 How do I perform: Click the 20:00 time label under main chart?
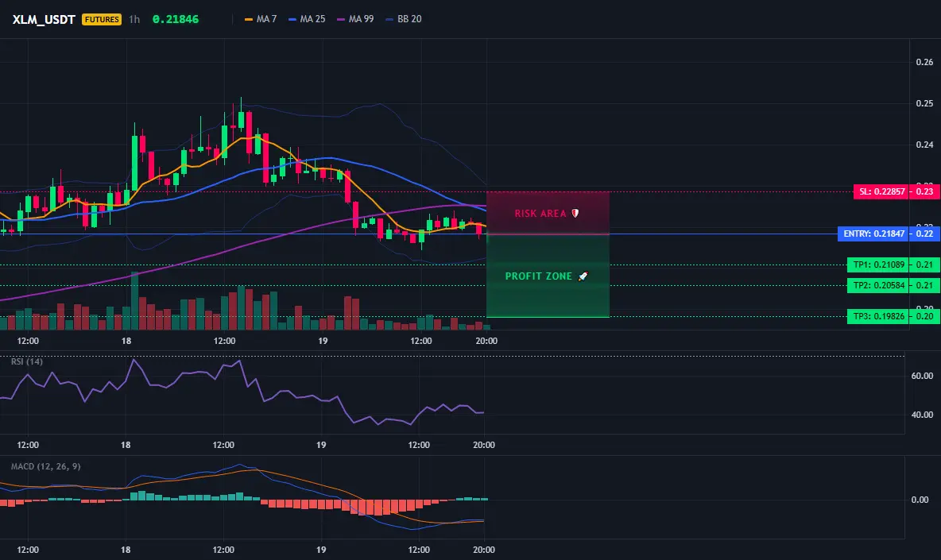pyautogui.click(x=486, y=341)
